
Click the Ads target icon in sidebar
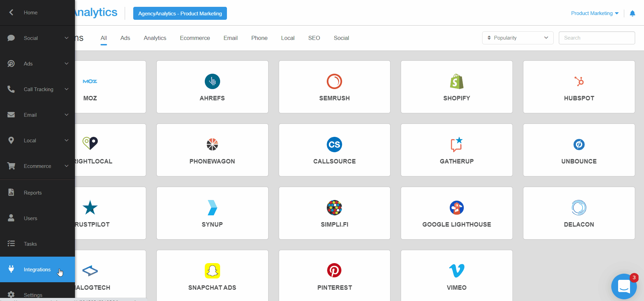pyautogui.click(x=11, y=63)
